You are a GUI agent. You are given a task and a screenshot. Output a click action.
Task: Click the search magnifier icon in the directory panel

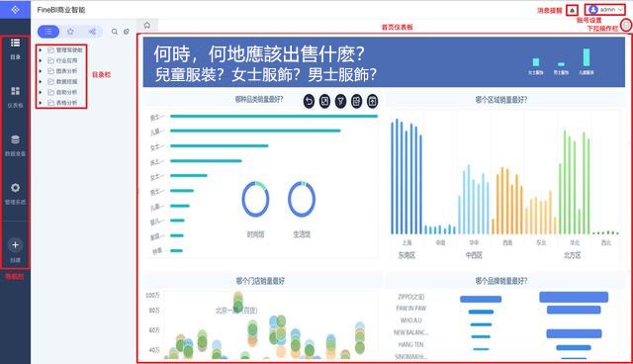(115, 32)
